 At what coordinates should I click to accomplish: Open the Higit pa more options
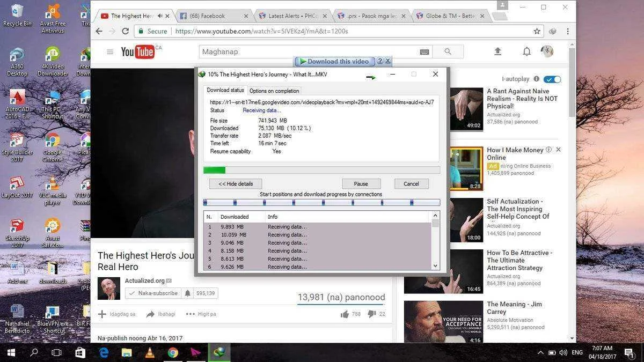[x=201, y=314]
